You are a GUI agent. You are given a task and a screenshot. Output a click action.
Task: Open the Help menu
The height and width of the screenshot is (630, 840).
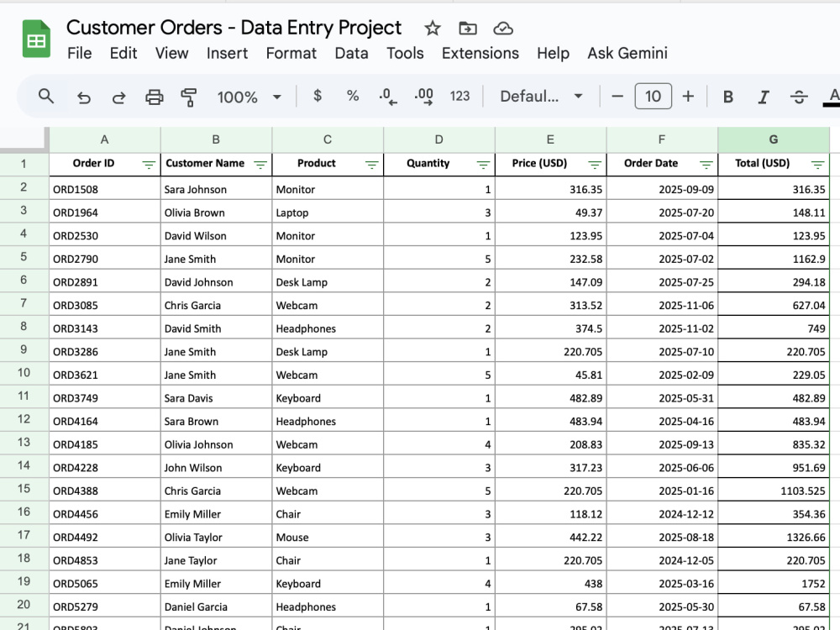coord(553,53)
